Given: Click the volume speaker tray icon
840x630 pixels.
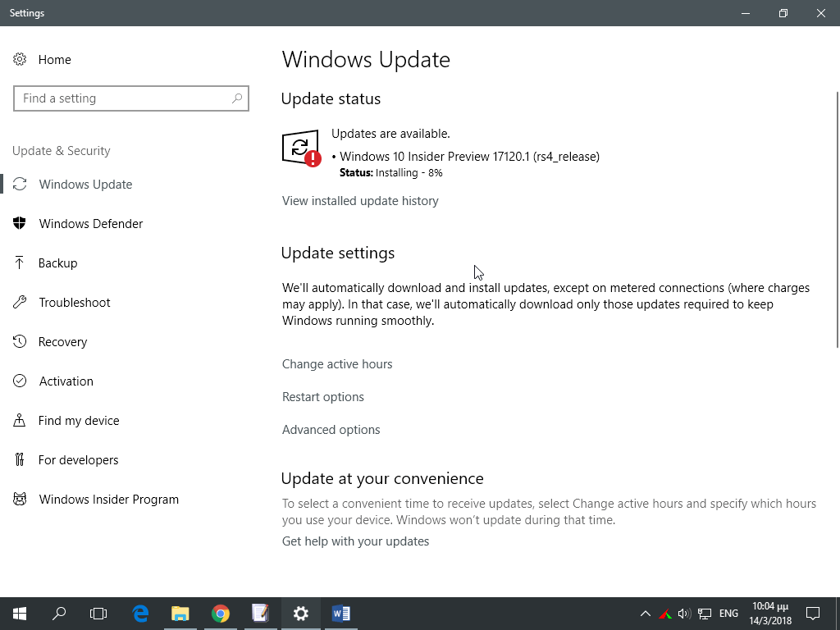Looking at the screenshot, I should [x=684, y=614].
